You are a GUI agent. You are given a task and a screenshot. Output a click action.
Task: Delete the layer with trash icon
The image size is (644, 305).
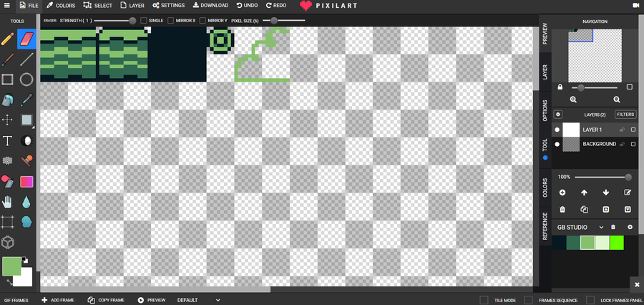point(562,210)
